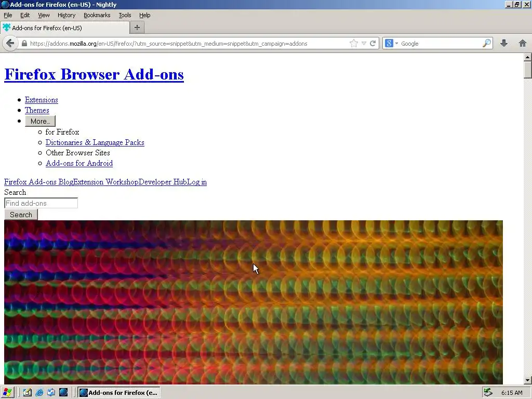
Task: Click the colorful hero banner image
Action: (x=254, y=302)
